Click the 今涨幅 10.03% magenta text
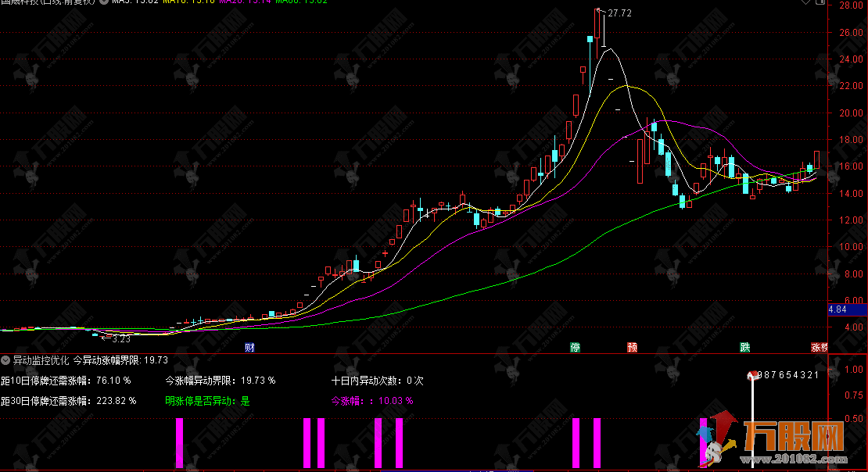 point(372,401)
